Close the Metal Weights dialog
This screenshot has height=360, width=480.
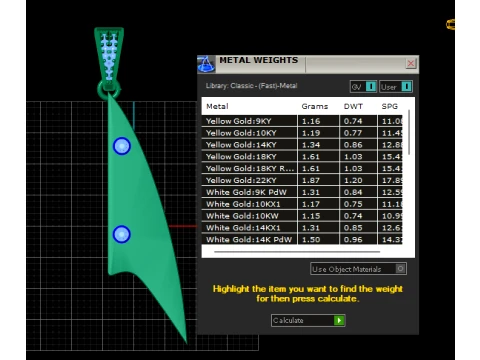click(411, 63)
